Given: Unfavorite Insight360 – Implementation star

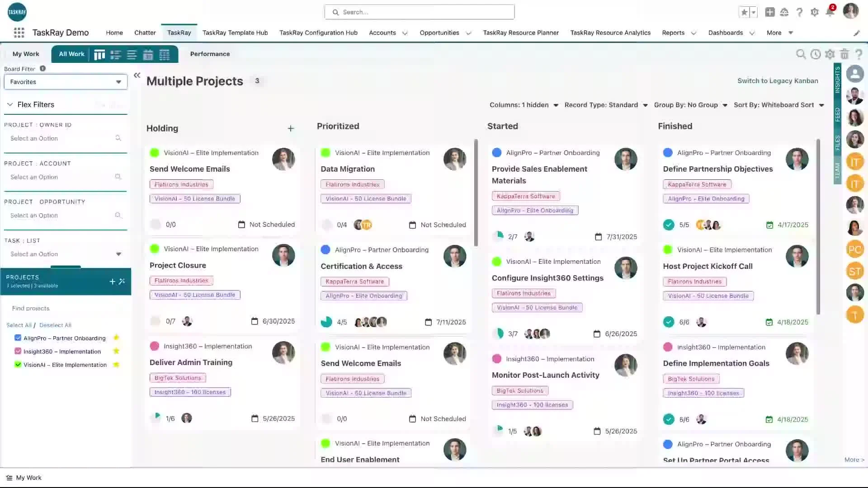Looking at the screenshot, I should coord(116,351).
